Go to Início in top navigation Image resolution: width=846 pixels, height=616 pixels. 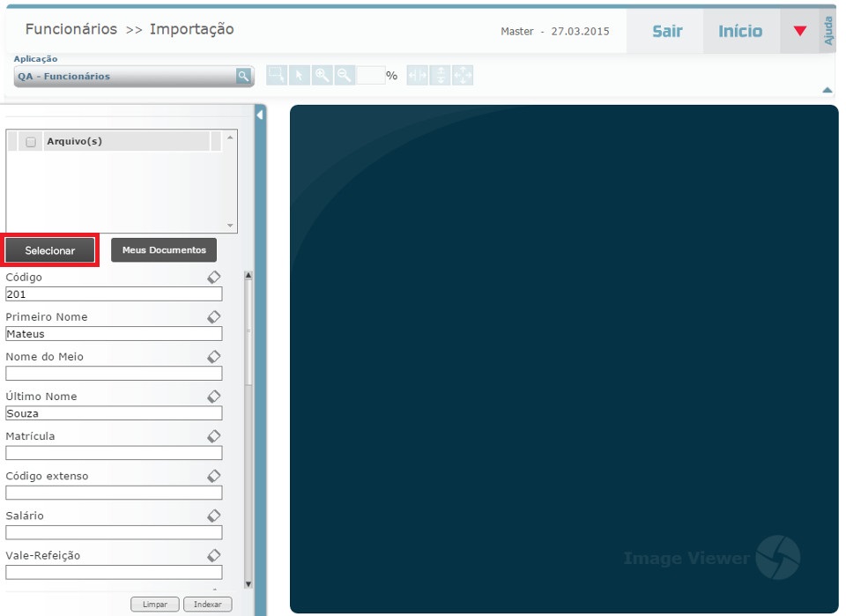point(740,31)
